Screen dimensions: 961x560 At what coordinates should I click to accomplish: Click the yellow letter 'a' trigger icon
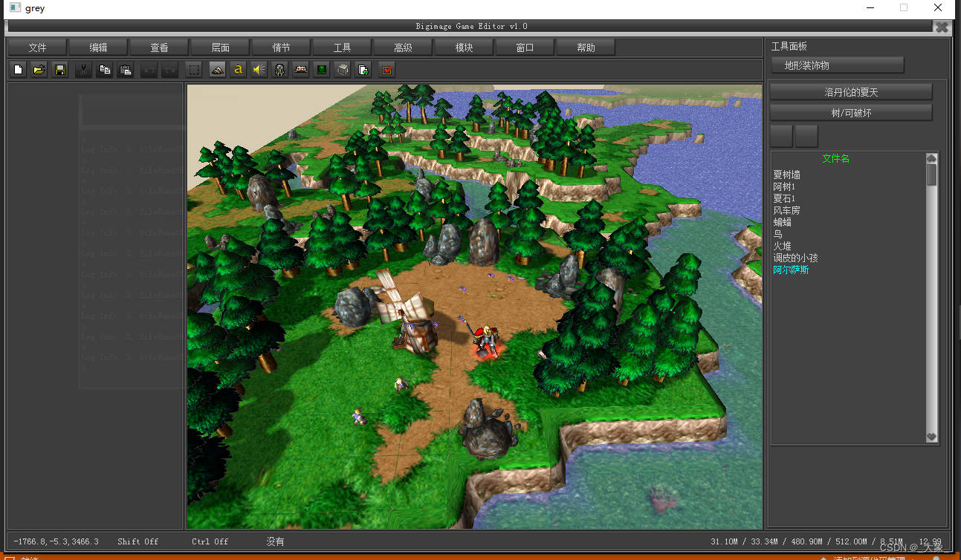point(238,70)
